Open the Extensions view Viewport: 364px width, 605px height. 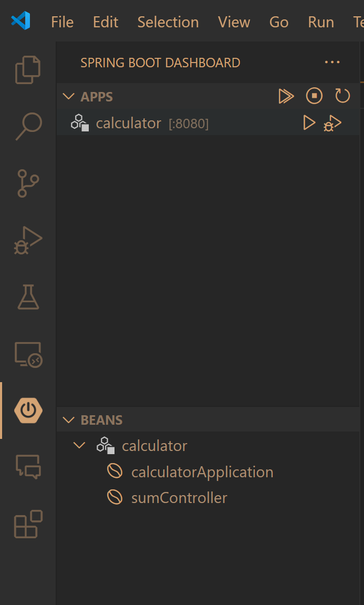click(28, 524)
